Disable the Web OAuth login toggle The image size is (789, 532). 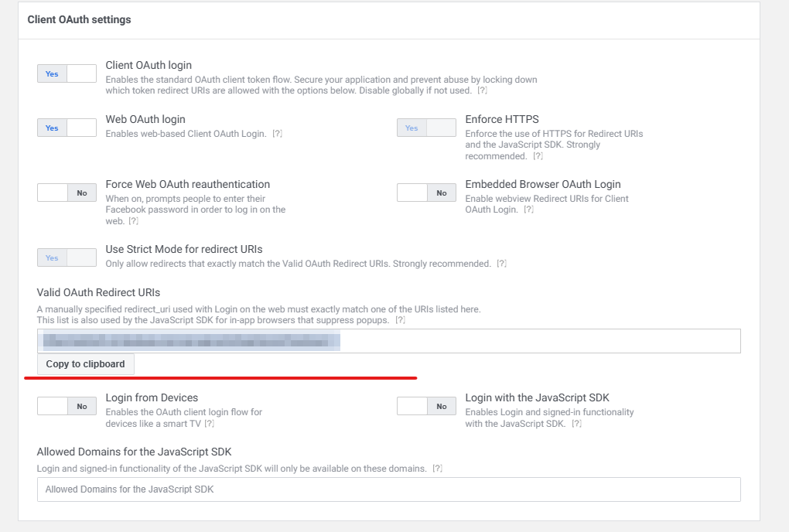[x=67, y=128]
